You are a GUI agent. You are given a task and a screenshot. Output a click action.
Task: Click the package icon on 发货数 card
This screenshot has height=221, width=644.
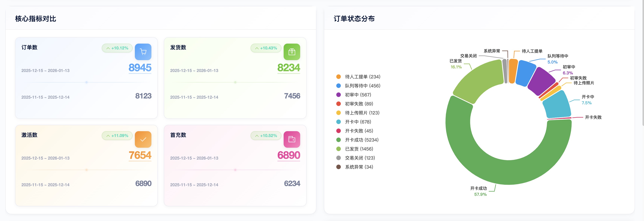tap(292, 52)
